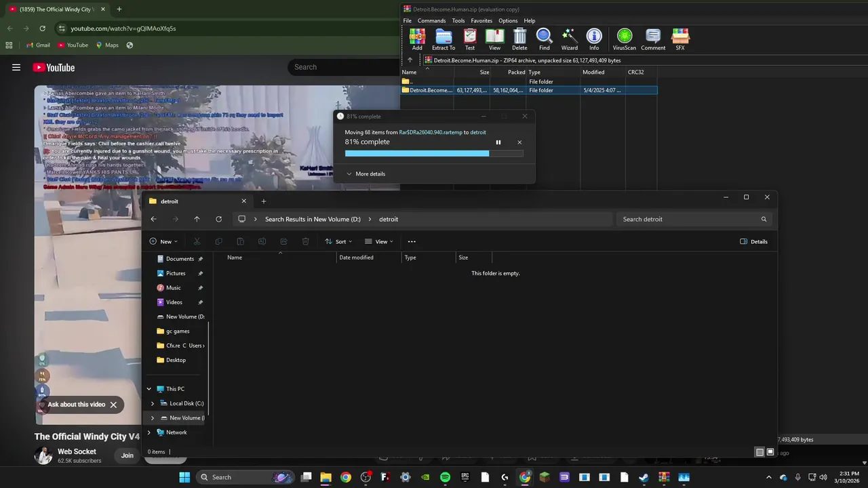Click the Join button on YouTube channel
Screen dimensions: 868x488
pos(127,455)
